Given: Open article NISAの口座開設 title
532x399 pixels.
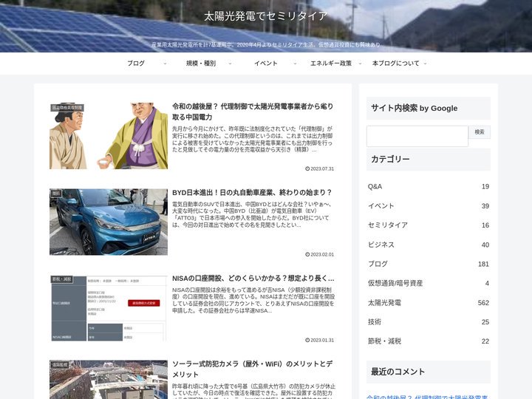Looking at the screenshot, I should 253,279.
